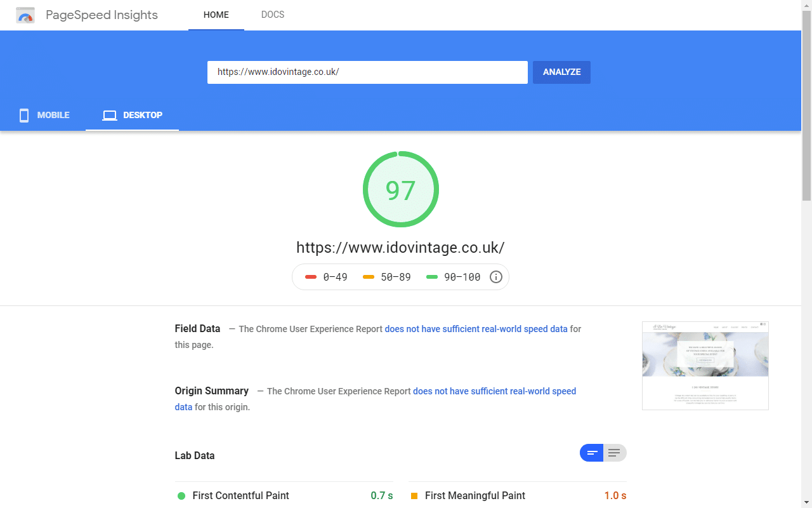Click the 0–49 legend label

[335, 277]
